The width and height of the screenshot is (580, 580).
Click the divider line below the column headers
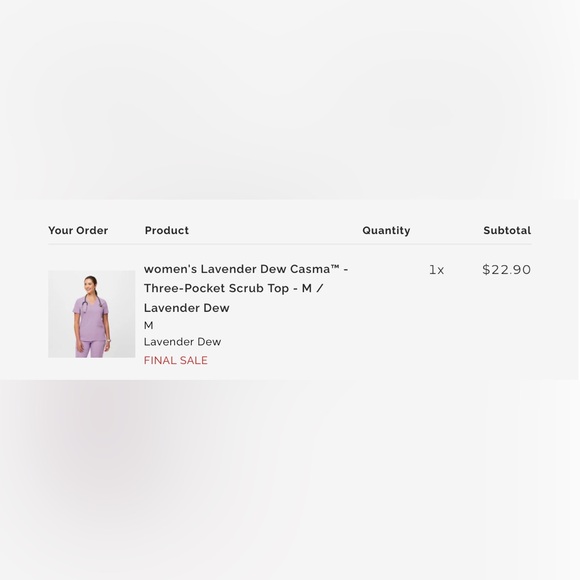(x=290, y=244)
